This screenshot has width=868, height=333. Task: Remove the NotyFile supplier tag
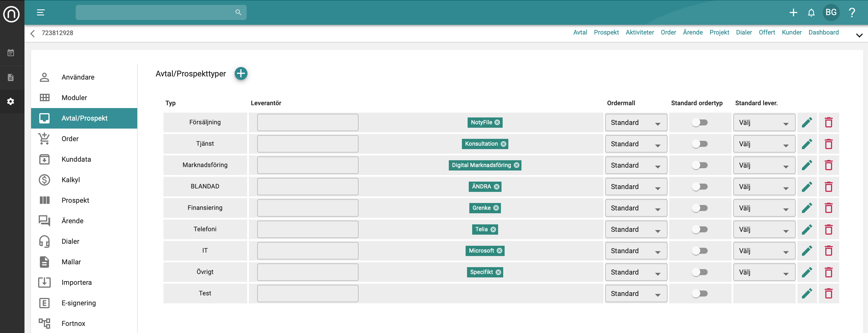497,122
